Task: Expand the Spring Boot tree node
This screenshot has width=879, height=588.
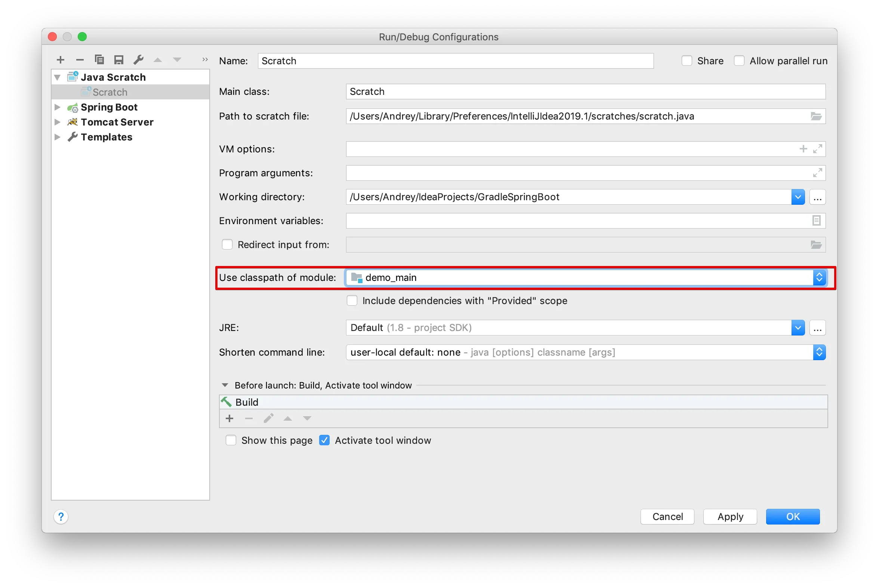Action: [x=58, y=107]
